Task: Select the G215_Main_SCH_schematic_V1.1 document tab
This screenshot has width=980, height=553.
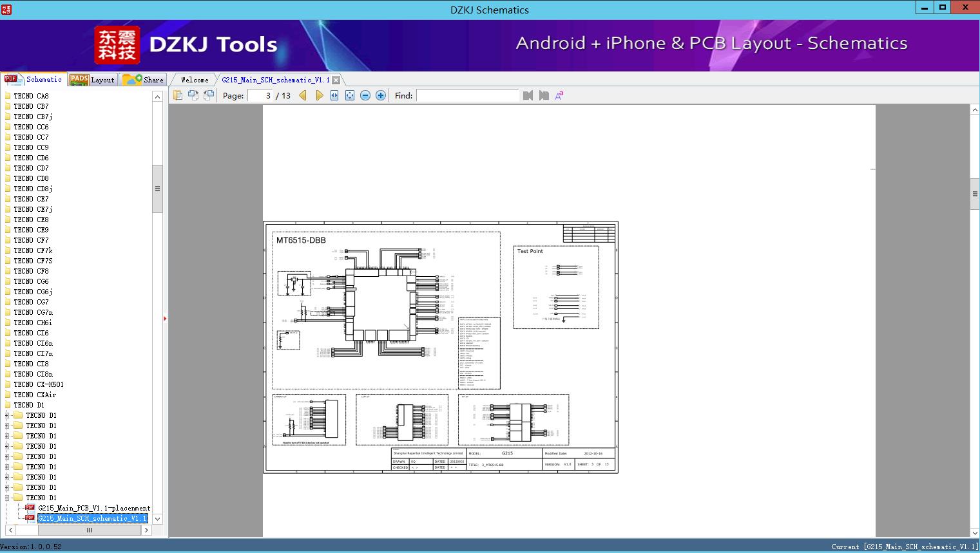Action: tap(276, 80)
